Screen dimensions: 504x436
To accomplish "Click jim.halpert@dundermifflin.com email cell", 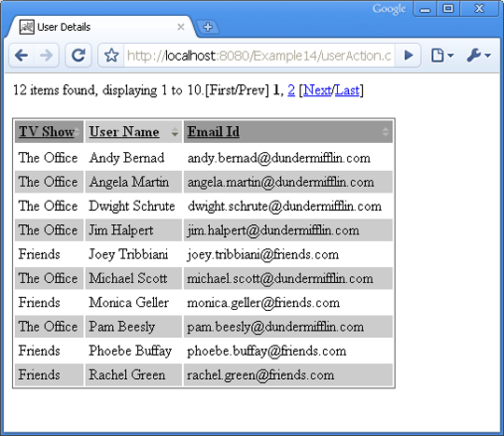I will click(288, 231).
